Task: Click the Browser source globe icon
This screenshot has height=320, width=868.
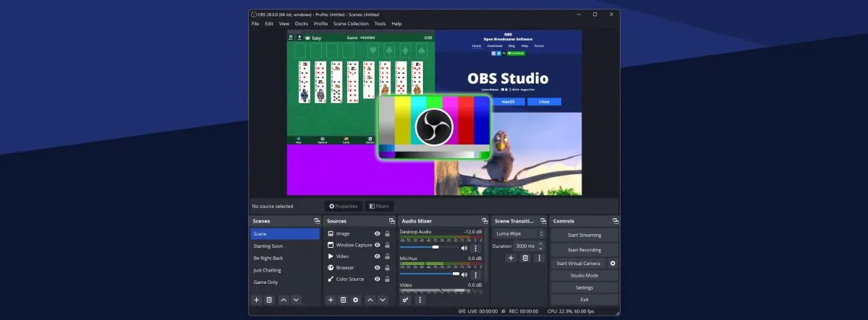Action: pos(331,267)
